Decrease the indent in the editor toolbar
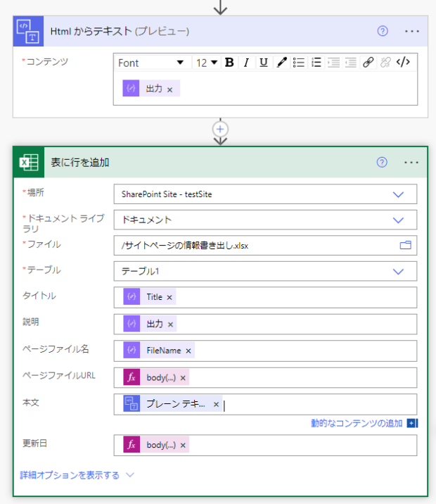436x504 pixels. click(351, 63)
